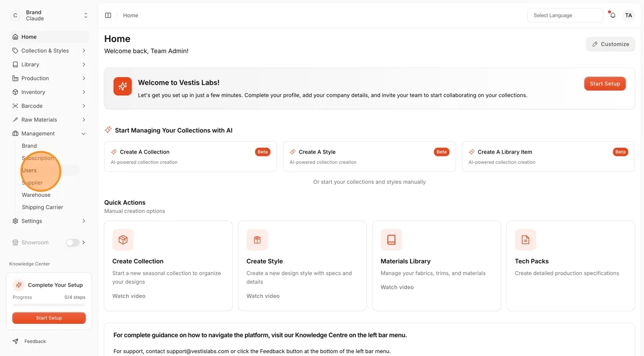Click the Collection & Styles tag icon
The image size is (644, 356).
pyautogui.click(x=15, y=51)
